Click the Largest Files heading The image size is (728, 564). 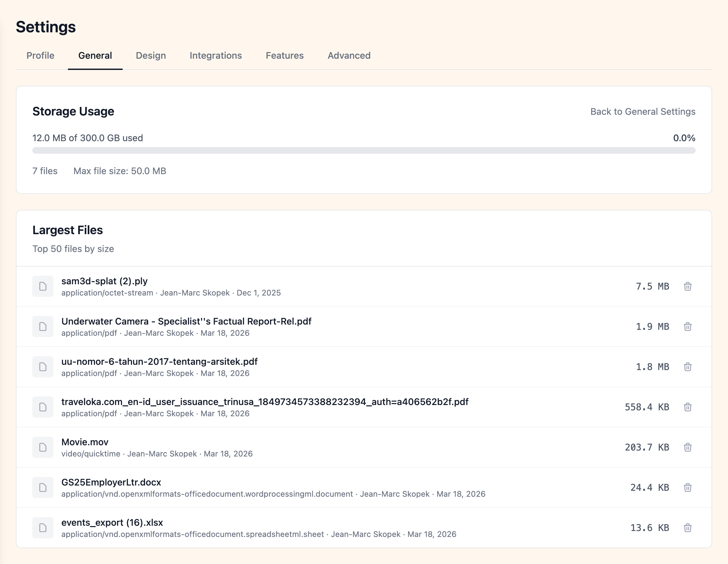[x=68, y=230]
